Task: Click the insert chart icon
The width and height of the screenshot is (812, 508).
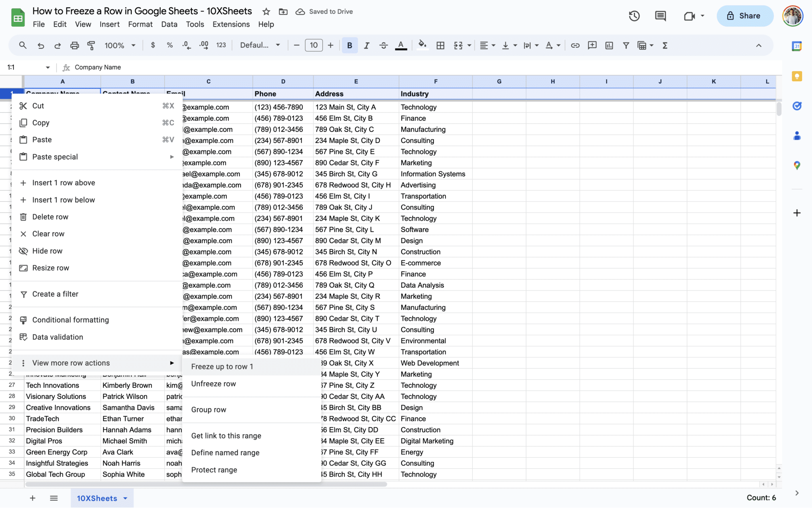Action: click(609, 45)
